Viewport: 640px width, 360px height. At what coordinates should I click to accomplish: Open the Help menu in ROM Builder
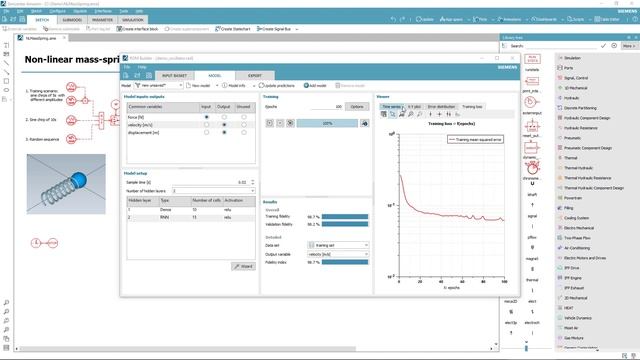click(x=142, y=67)
